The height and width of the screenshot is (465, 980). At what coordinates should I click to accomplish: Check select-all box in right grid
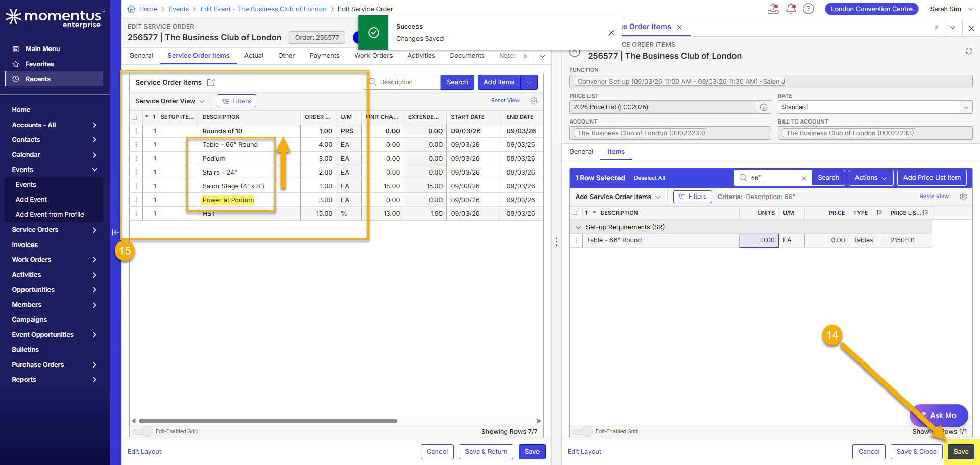click(x=575, y=213)
